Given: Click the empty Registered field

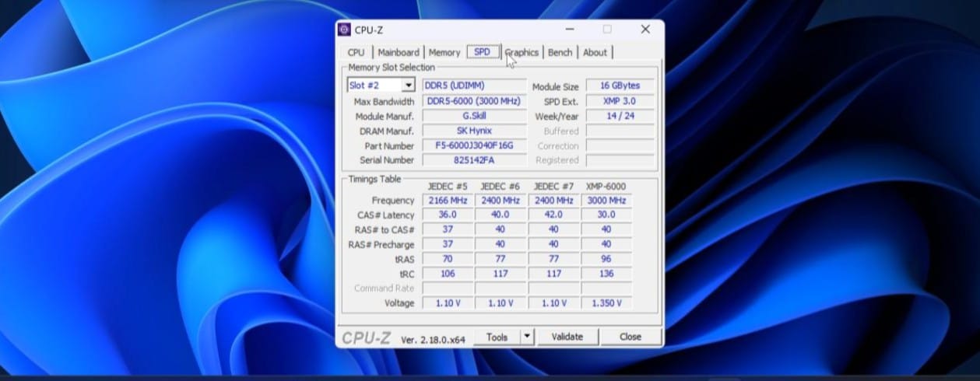Looking at the screenshot, I should (x=620, y=160).
